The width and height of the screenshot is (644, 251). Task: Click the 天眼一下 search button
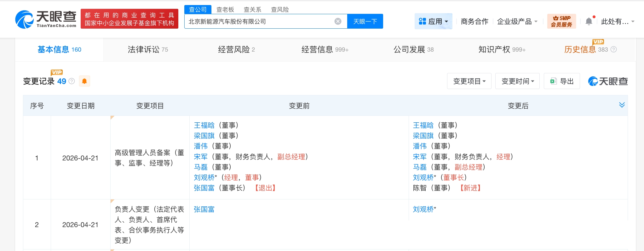tap(365, 21)
